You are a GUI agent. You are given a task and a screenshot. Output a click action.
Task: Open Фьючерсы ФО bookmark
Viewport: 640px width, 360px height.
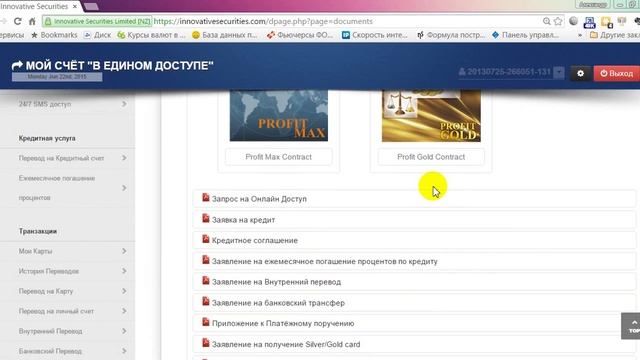[x=300, y=35]
